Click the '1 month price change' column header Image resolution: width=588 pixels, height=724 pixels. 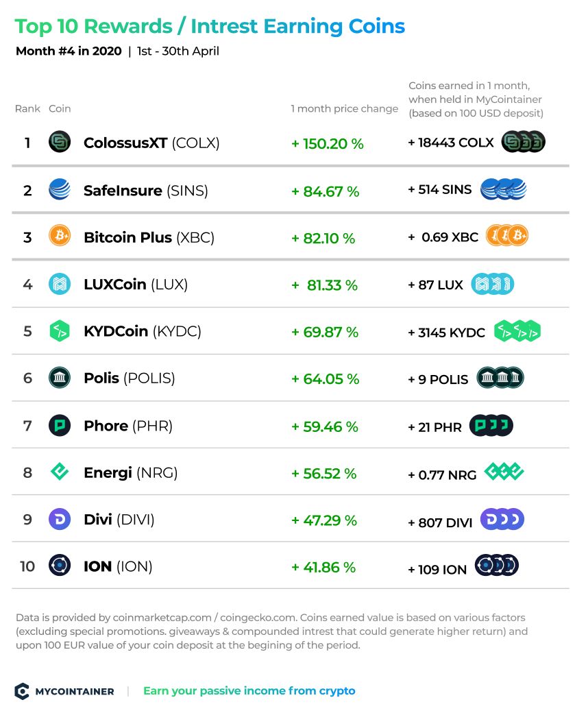pyautogui.click(x=344, y=108)
